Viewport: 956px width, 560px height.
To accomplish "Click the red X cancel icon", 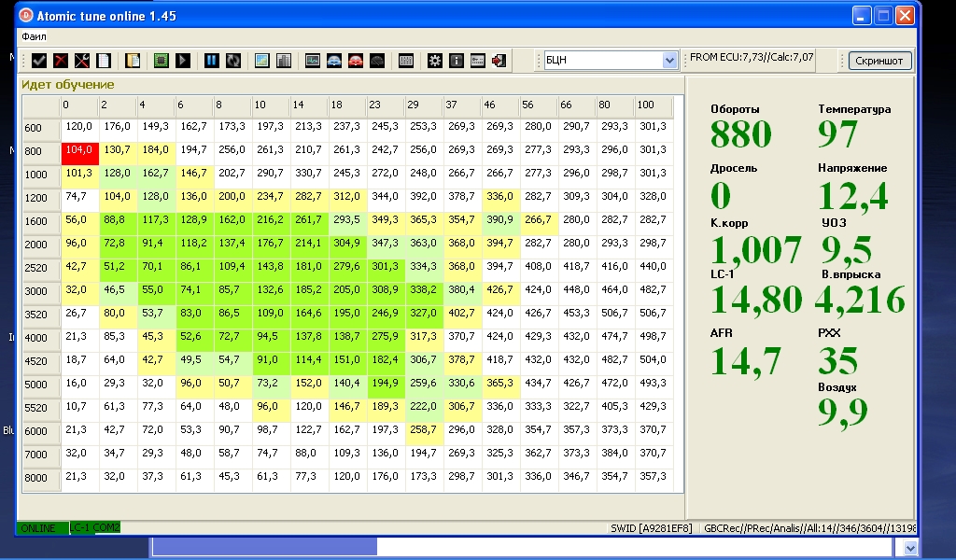I will (61, 61).
